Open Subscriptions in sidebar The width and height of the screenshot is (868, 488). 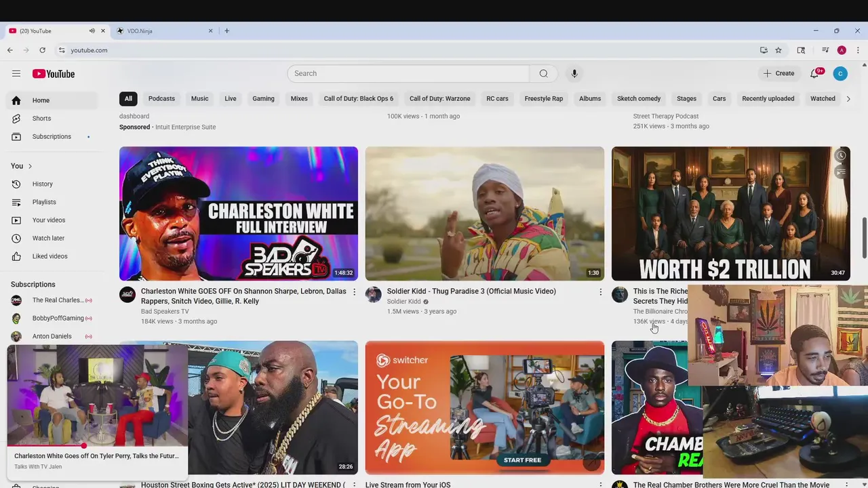click(x=53, y=137)
